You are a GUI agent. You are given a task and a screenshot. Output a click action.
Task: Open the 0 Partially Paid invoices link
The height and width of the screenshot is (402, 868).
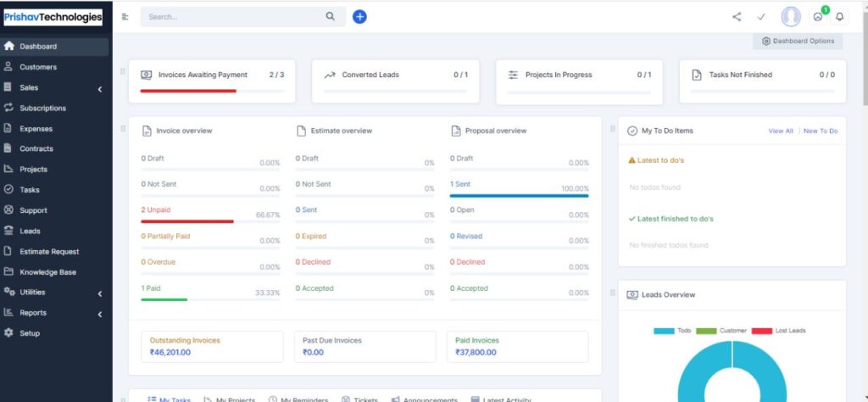click(165, 236)
